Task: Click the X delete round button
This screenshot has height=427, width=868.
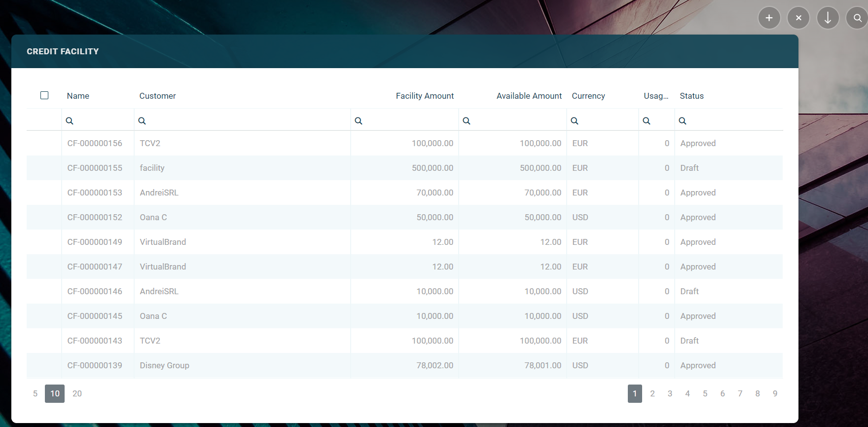Action: [x=798, y=18]
